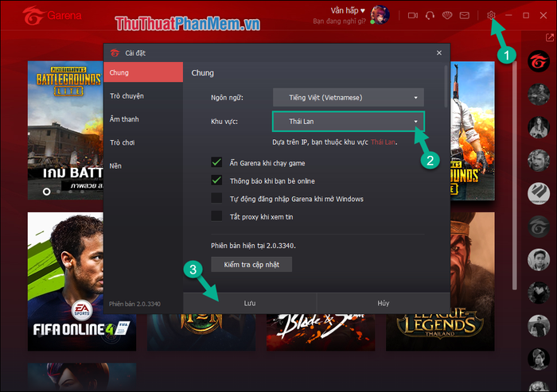557x392 pixels.
Task: Open the pop-out icon above friends sidebar
Action: (x=549, y=37)
